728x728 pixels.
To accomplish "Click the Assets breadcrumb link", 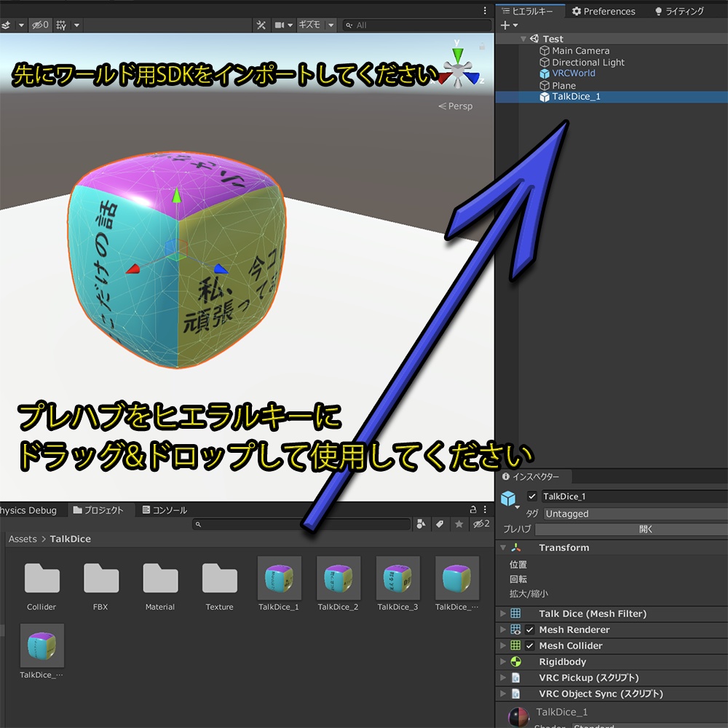I will (21, 539).
